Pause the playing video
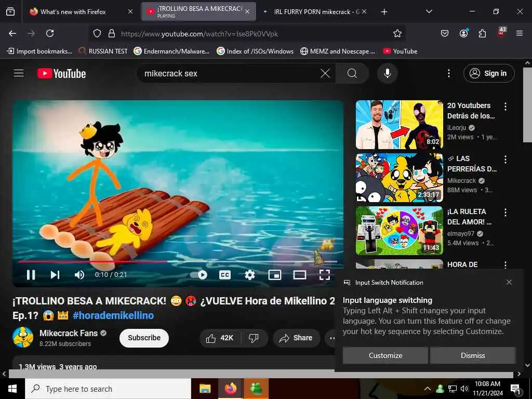 coord(31,274)
